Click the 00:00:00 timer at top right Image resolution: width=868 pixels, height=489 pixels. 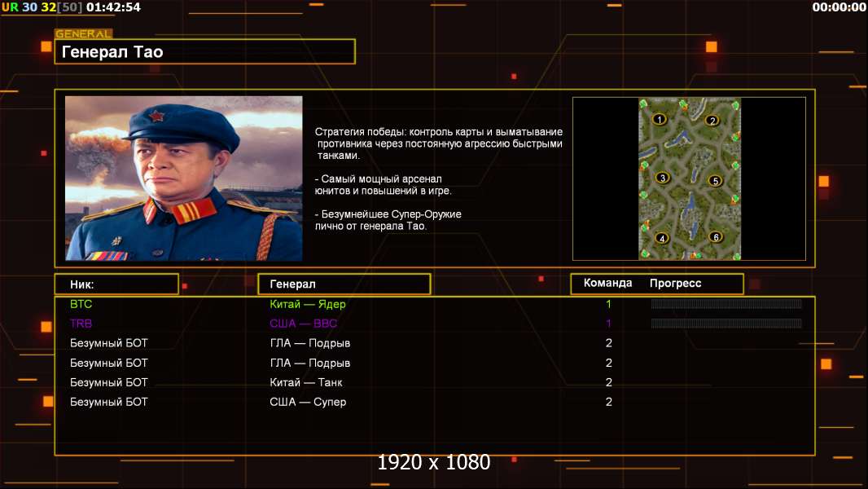click(839, 7)
